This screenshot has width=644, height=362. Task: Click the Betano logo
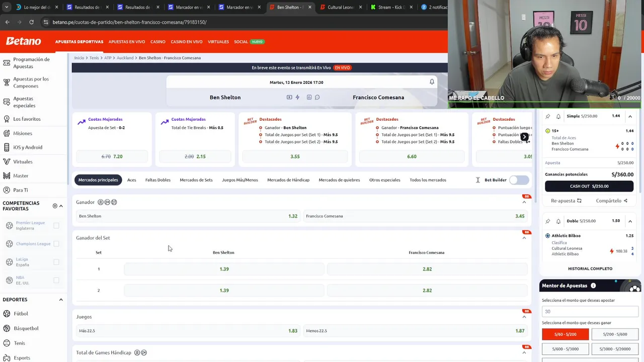coord(23,41)
